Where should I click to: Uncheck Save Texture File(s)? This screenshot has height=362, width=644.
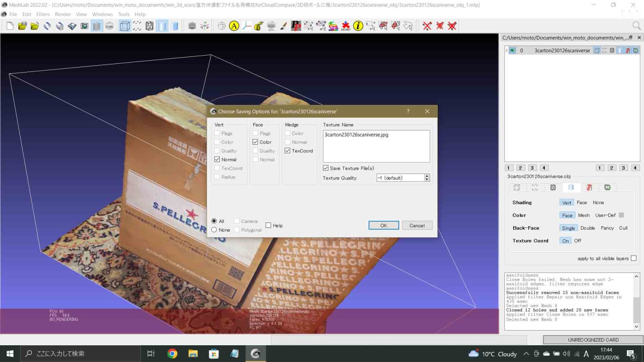325,168
